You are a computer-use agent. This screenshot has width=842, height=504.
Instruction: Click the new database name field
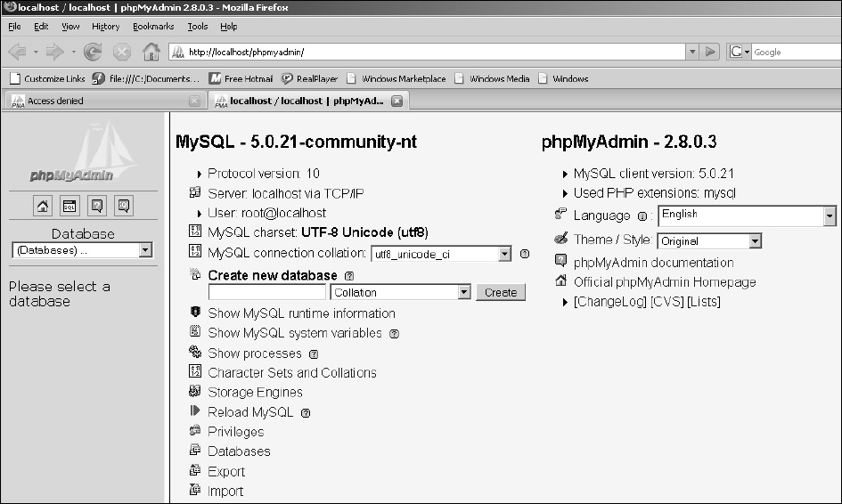(x=267, y=293)
